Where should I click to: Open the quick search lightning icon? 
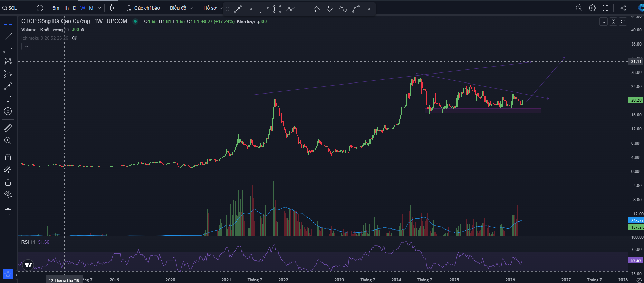(579, 8)
